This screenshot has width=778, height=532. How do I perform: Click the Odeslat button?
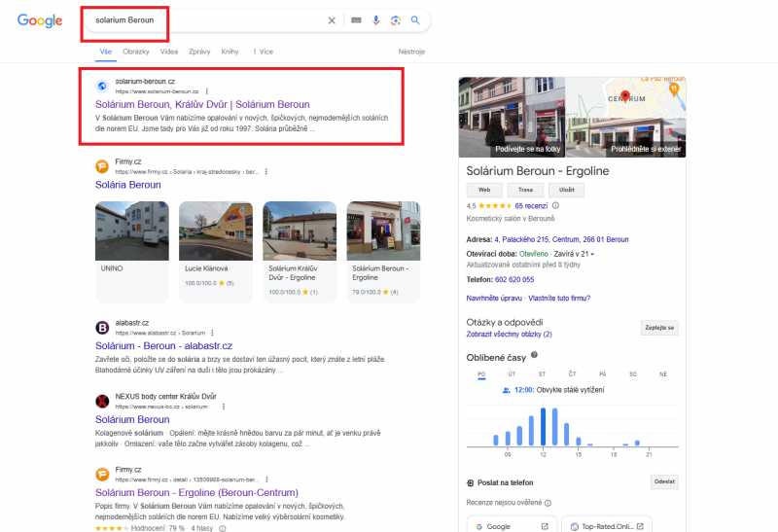[x=664, y=481]
